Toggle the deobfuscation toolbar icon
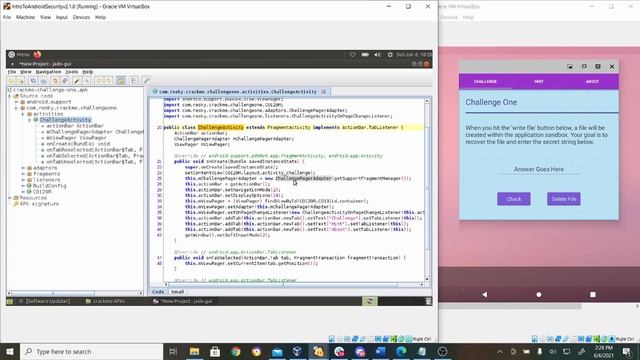Image resolution: width=640 pixels, height=360 pixels. [121, 80]
